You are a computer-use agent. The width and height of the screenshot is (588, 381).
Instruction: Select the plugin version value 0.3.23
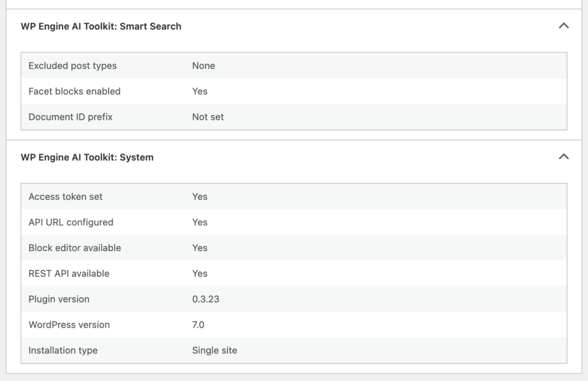tap(206, 299)
